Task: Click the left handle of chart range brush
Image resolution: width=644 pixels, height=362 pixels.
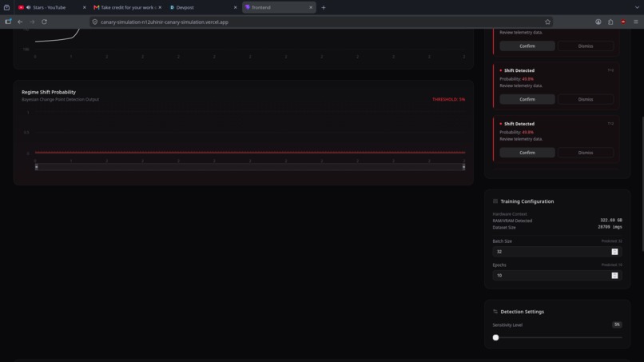Action: (37, 167)
